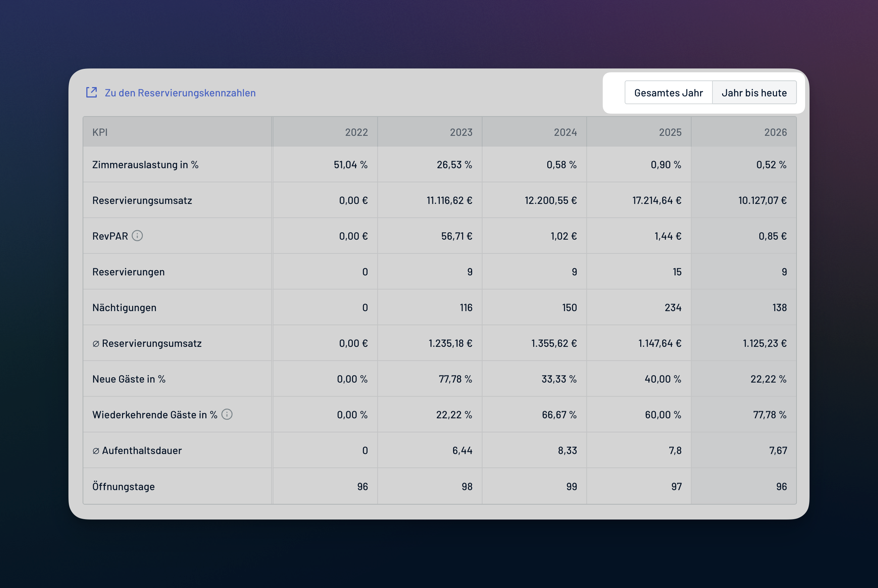Open the Zu den Reservierungskennzahlen link
This screenshot has width=878, height=588.
tap(180, 93)
